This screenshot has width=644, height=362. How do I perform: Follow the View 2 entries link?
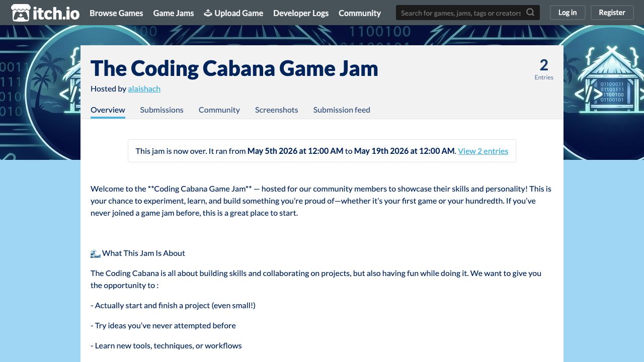483,151
